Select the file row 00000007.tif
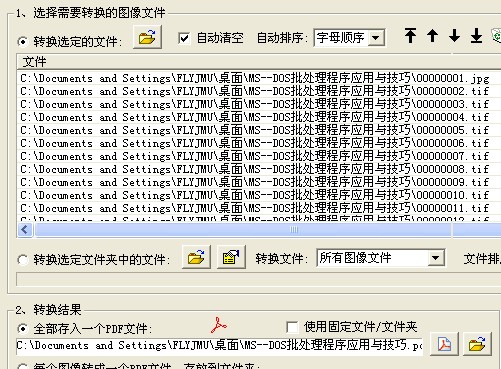 259,156
